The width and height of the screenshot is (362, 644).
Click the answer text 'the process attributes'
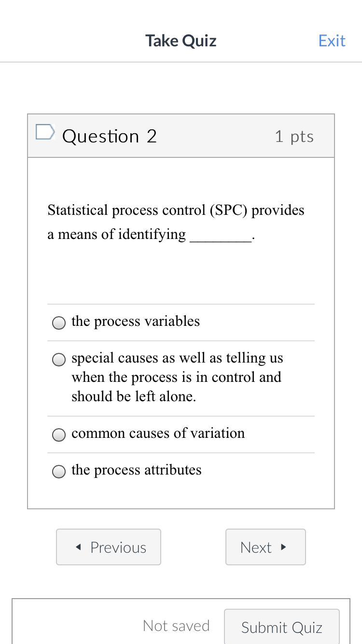pyautogui.click(x=136, y=470)
